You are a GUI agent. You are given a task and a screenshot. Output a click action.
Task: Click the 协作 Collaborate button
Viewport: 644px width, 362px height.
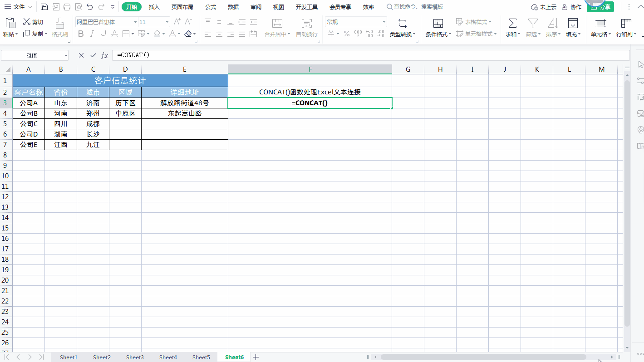pos(571,7)
